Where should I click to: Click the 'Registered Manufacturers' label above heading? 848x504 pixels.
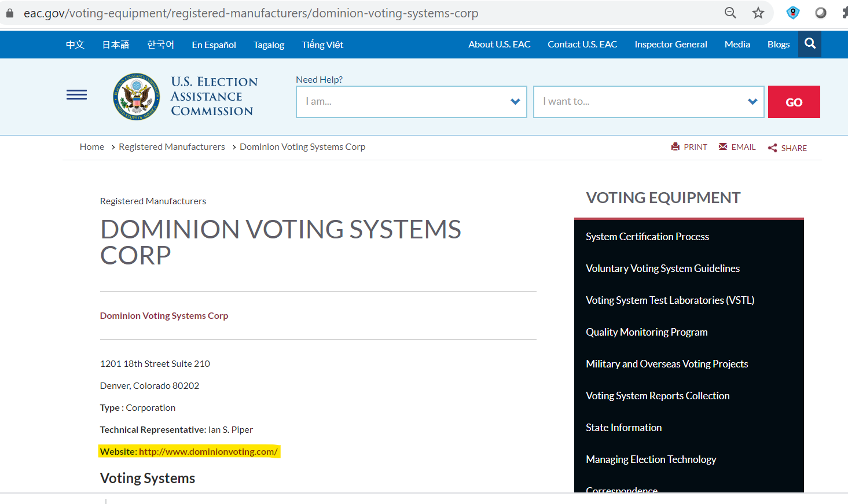(153, 201)
